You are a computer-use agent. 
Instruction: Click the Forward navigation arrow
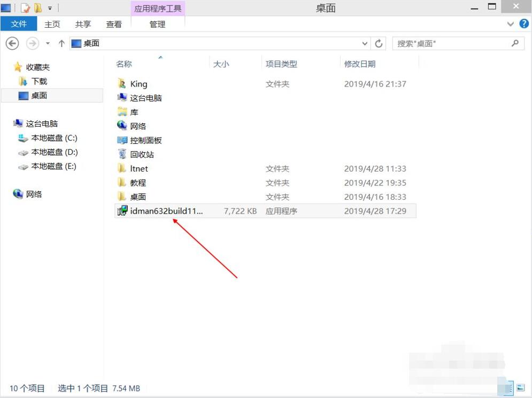(x=33, y=43)
